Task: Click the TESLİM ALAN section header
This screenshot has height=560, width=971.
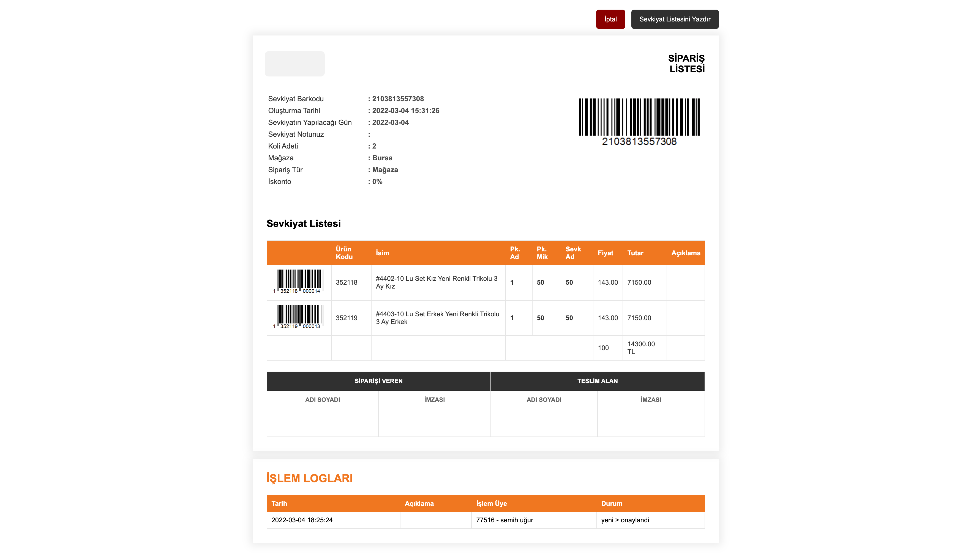Action: pyautogui.click(x=597, y=381)
